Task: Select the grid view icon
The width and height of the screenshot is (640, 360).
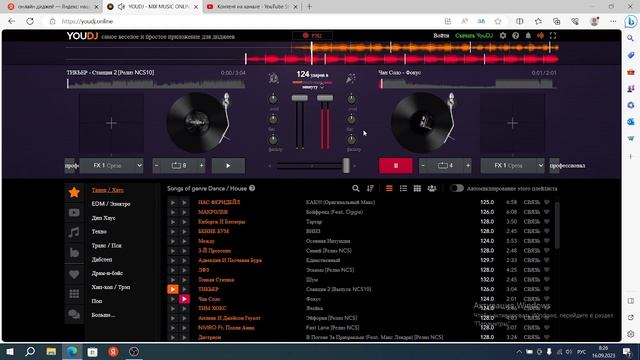Action: pos(417,188)
